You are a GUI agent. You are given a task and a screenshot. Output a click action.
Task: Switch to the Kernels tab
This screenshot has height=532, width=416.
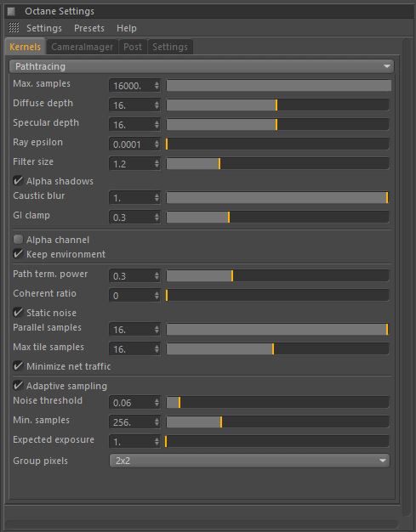pyautogui.click(x=26, y=47)
